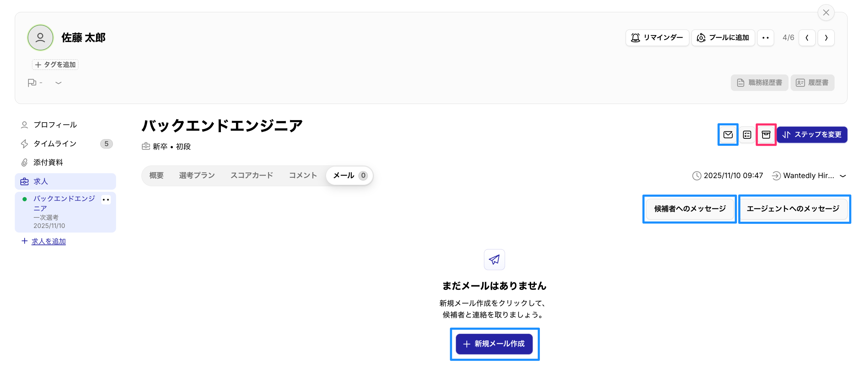Click the archive box icon button
Screen dimensions: 868x385
[x=766, y=135]
